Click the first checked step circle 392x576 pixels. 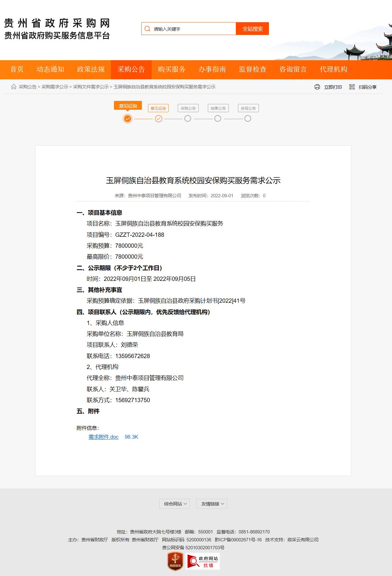(128, 119)
